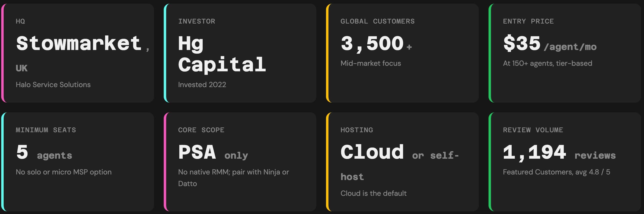Screen dimensions: 644x214
Task: Select the INVESTOR card label
Action: click(197, 21)
